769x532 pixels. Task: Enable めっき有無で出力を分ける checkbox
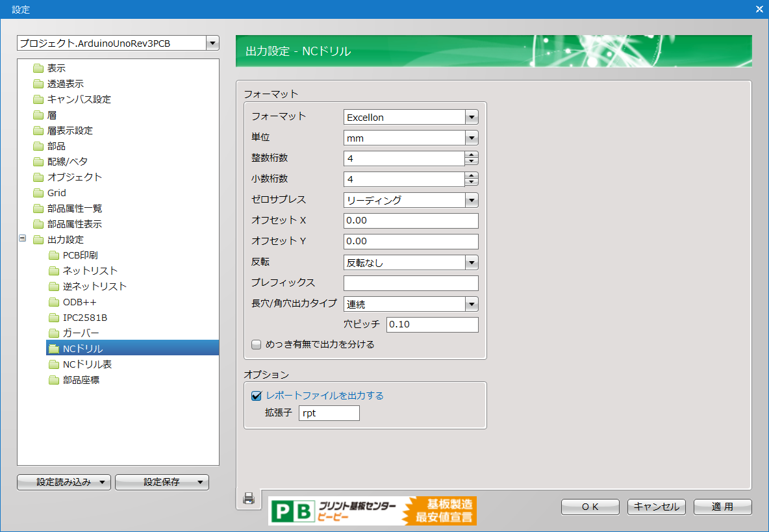click(256, 345)
